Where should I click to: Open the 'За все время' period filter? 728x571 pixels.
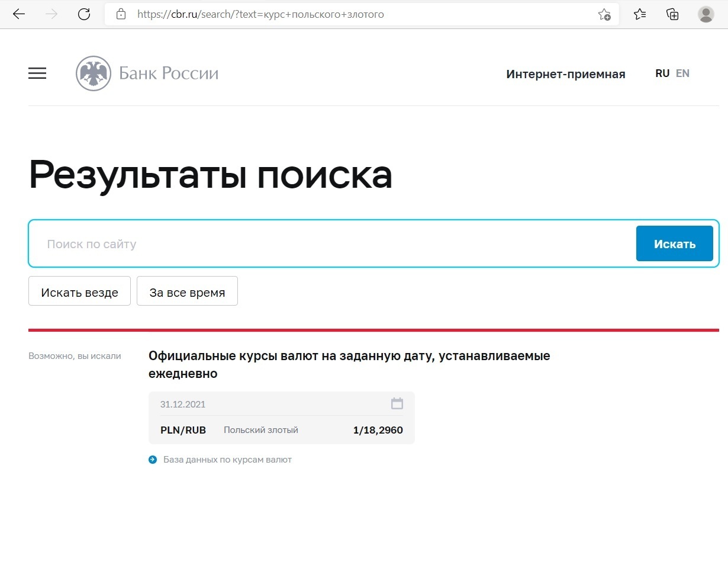(x=187, y=291)
